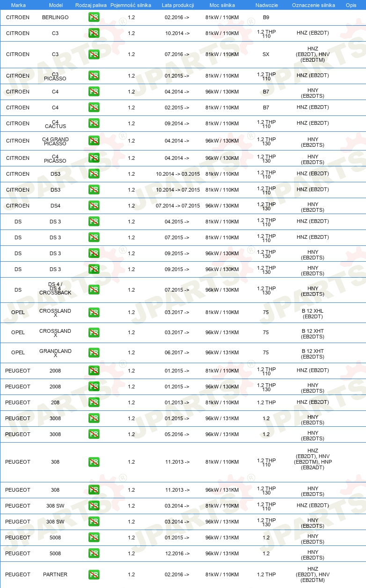Click the fuel icon in the Peugeot 5008 12.2016 row
The height and width of the screenshot is (588, 366).
(94, 554)
